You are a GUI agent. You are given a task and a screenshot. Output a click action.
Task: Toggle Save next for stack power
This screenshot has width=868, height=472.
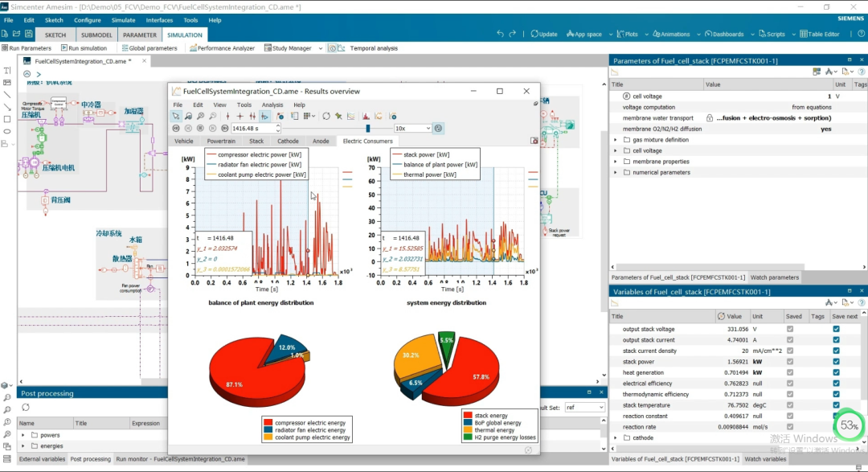pyautogui.click(x=836, y=362)
